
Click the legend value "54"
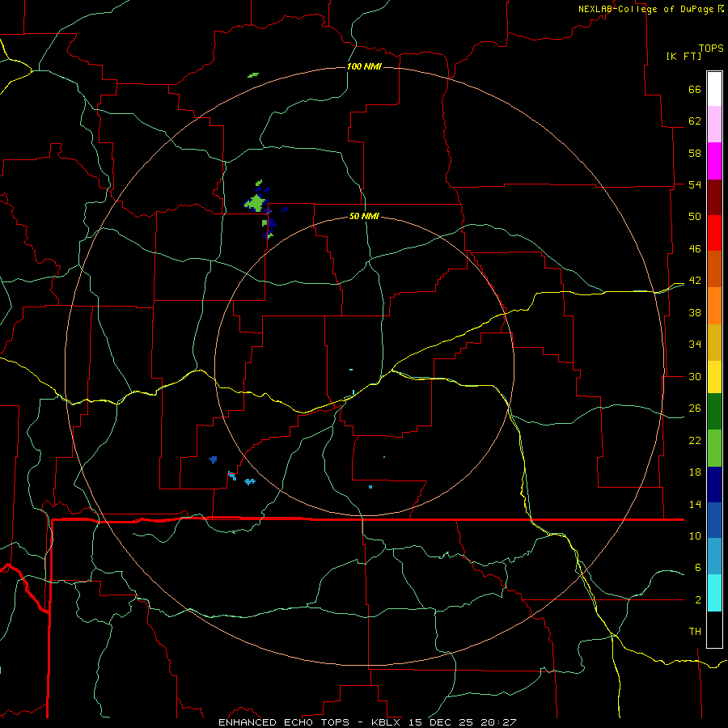point(695,184)
